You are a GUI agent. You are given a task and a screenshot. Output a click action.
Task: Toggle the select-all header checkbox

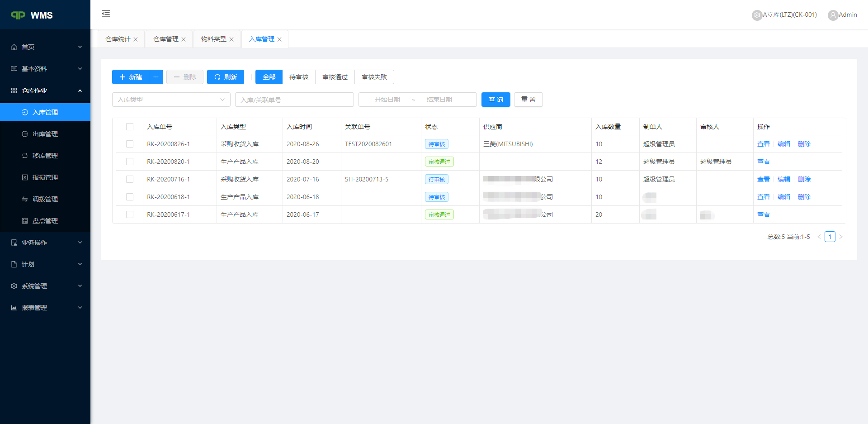(130, 127)
